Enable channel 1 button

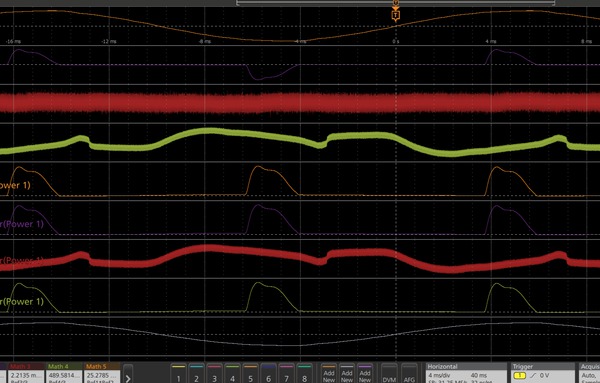tap(178, 373)
